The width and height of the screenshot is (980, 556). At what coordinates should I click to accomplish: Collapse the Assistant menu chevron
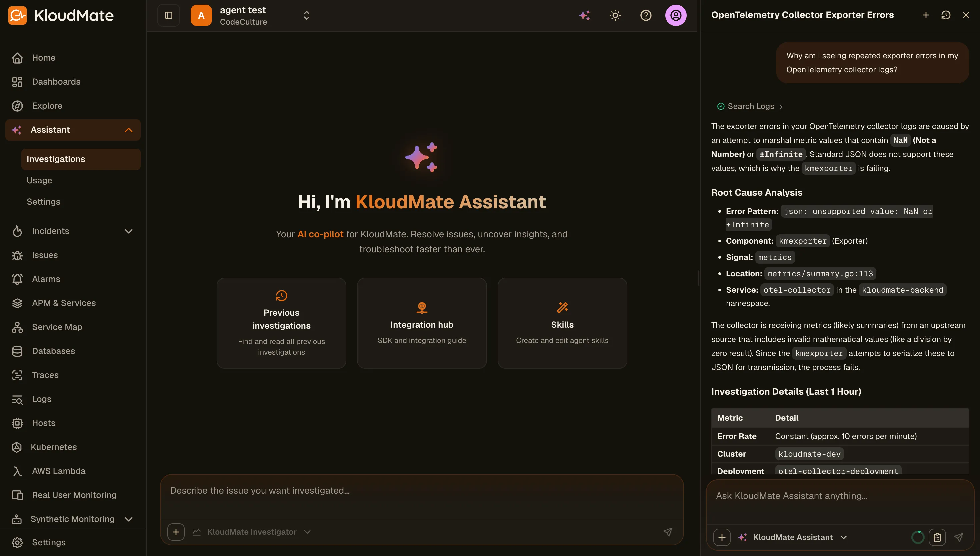coord(129,130)
